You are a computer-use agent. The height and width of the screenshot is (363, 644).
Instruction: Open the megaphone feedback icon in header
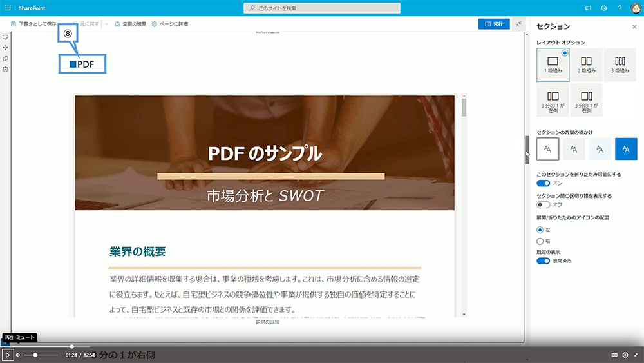588,8
